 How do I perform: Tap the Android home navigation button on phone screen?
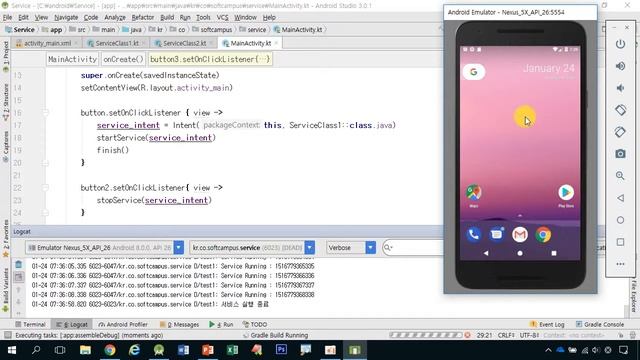[520, 253]
